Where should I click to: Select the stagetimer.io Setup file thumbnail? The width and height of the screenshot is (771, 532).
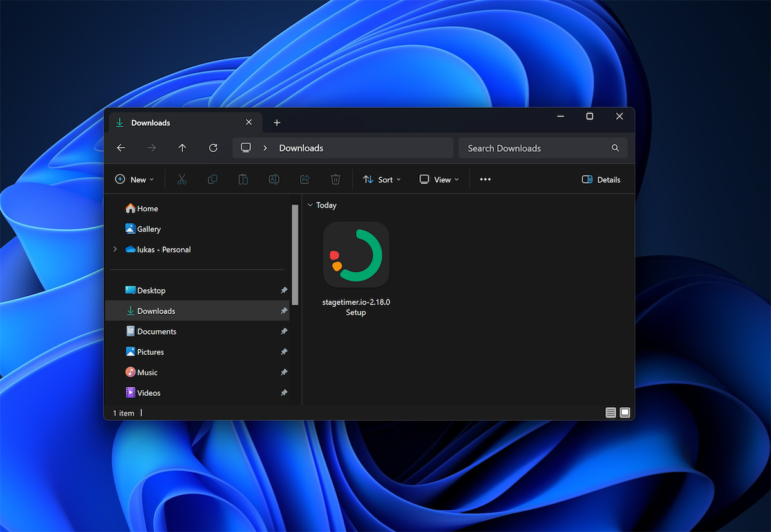tap(356, 254)
